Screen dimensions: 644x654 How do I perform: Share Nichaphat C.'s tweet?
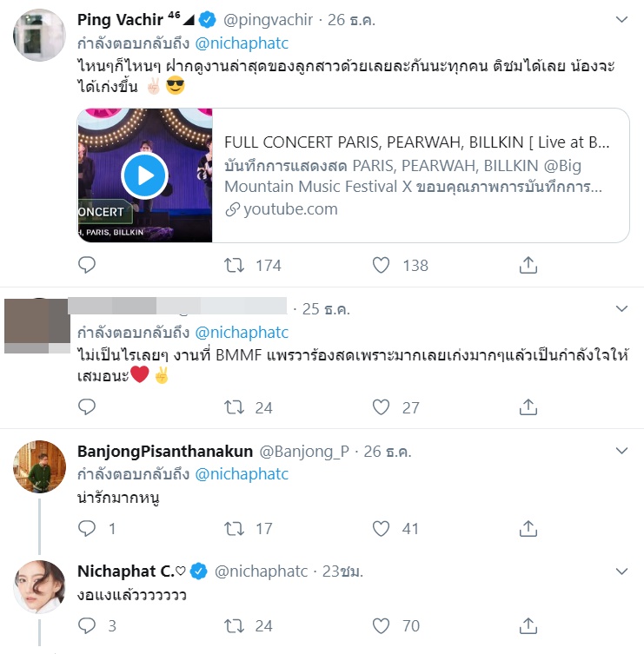(x=528, y=624)
